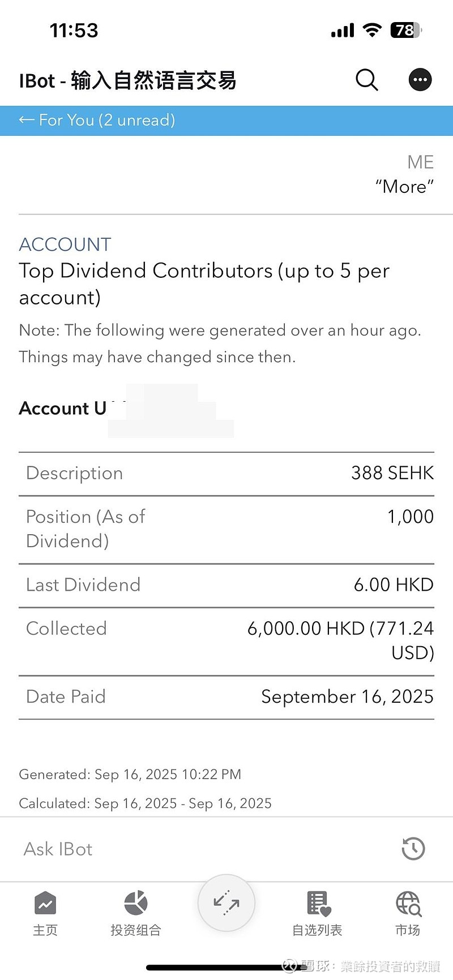
Task: Tap the search magnifier icon
Action: point(366,80)
